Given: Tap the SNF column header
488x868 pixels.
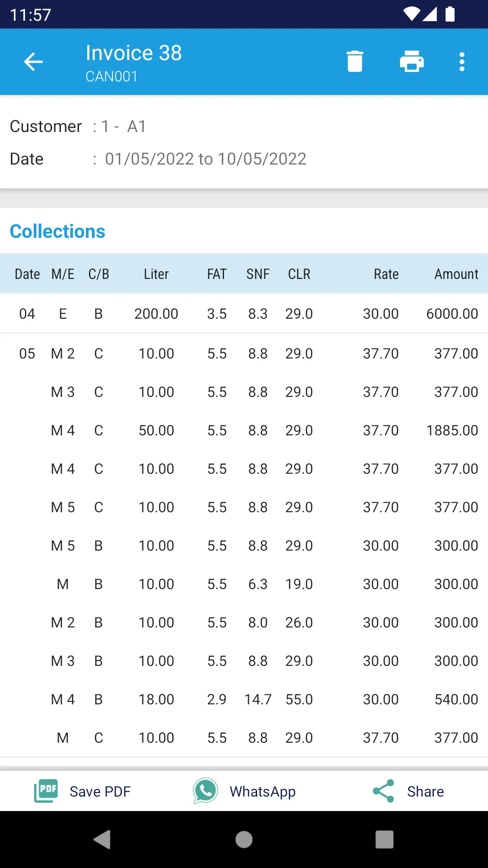Looking at the screenshot, I should (x=258, y=274).
